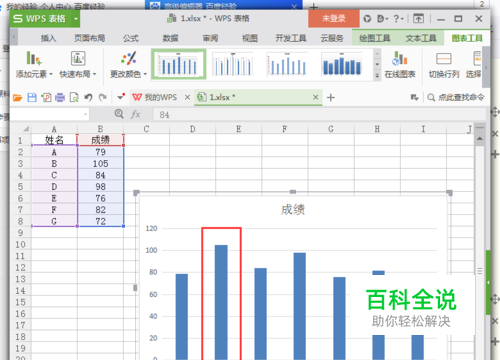Screen dimensions: 500x360
Task: Open the 数据 ribbon tab
Action: coord(170,38)
